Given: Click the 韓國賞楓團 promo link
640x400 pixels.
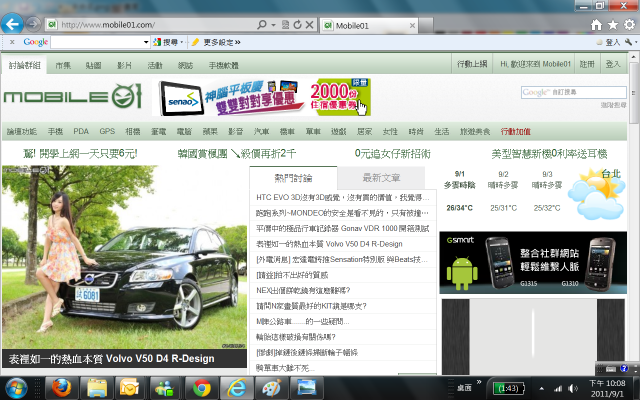Looking at the screenshot, I should pyautogui.click(x=237, y=154).
